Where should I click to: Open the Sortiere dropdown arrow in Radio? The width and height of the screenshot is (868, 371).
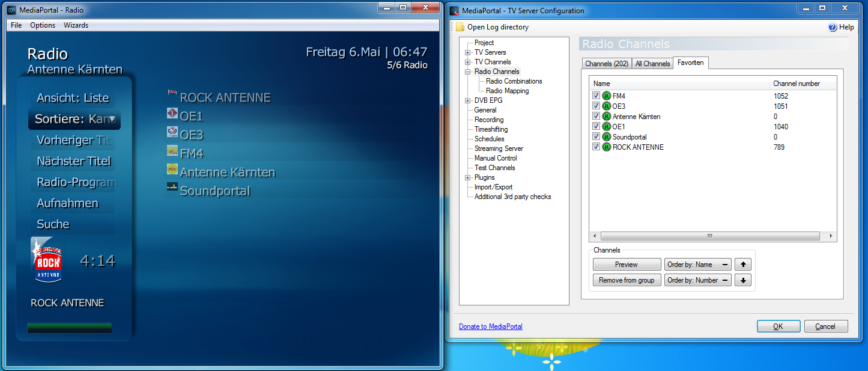click(112, 119)
